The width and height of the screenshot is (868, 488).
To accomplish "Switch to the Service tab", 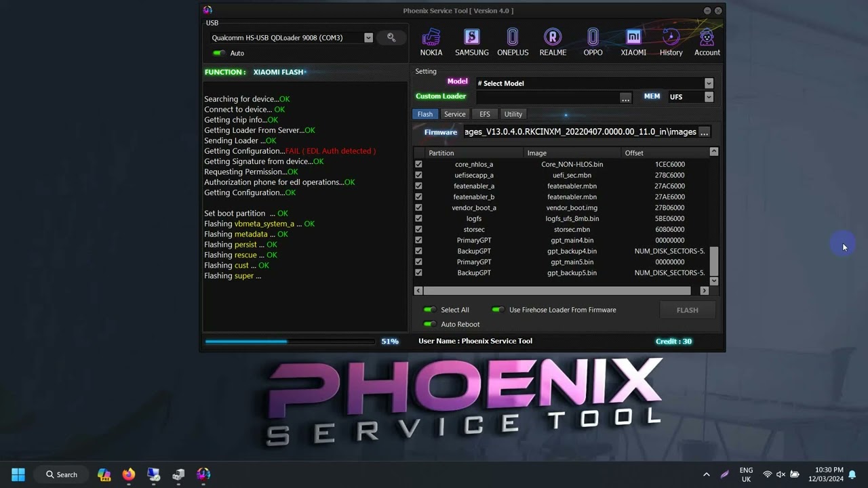I will point(454,114).
